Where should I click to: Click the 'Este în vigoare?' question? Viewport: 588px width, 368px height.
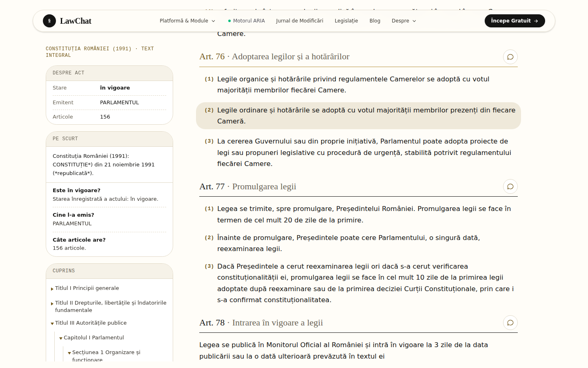[x=76, y=191]
